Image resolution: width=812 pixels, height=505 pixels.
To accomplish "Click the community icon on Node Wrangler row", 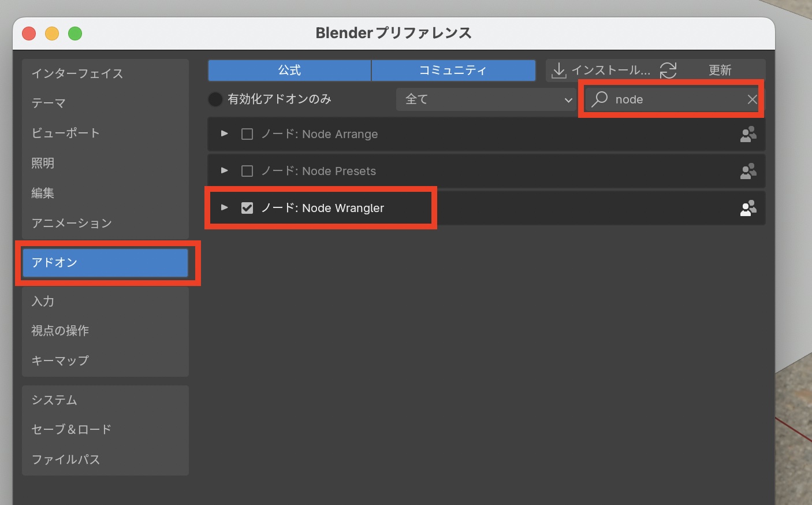I will point(748,208).
